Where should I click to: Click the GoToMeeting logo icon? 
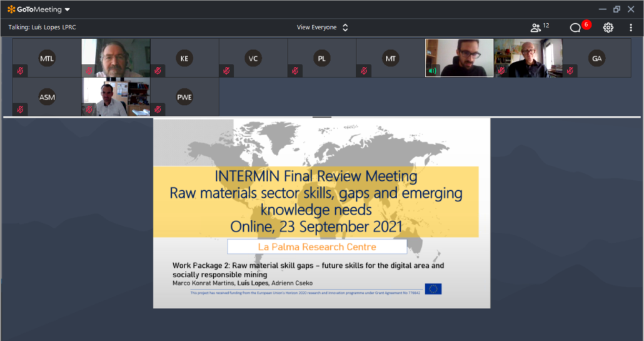[x=11, y=9]
